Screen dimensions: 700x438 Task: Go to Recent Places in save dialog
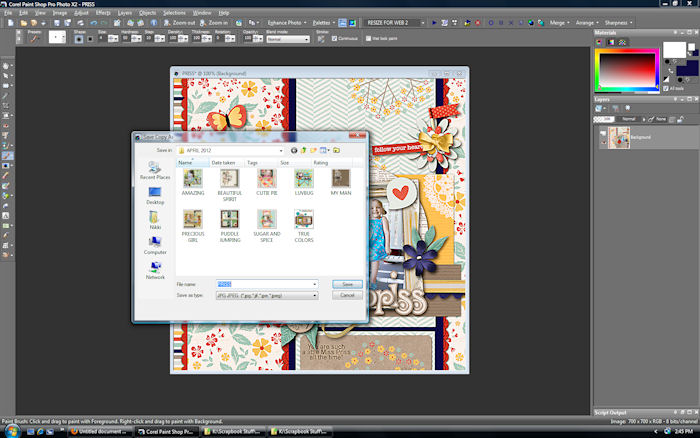(x=155, y=171)
